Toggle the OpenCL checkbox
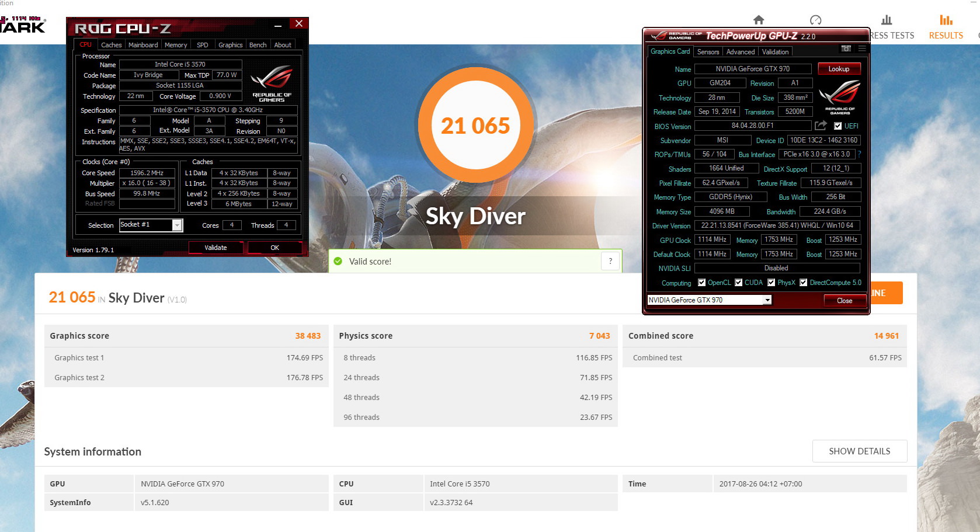This screenshot has width=980, height=532. point(702,283)
